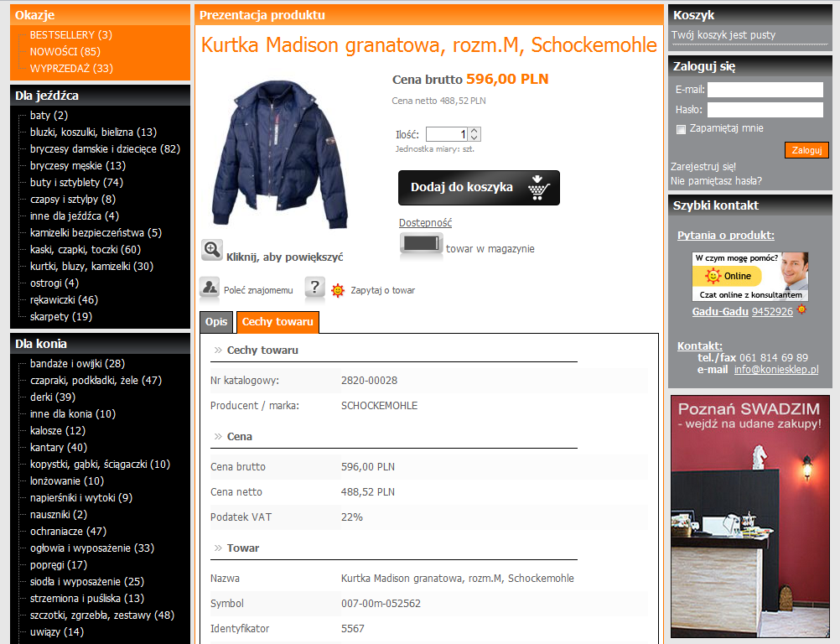Image resolution: width=840 pixels, height=644 pixels.
Task: Open inne dla konia (10)
Action: point(73,413)
